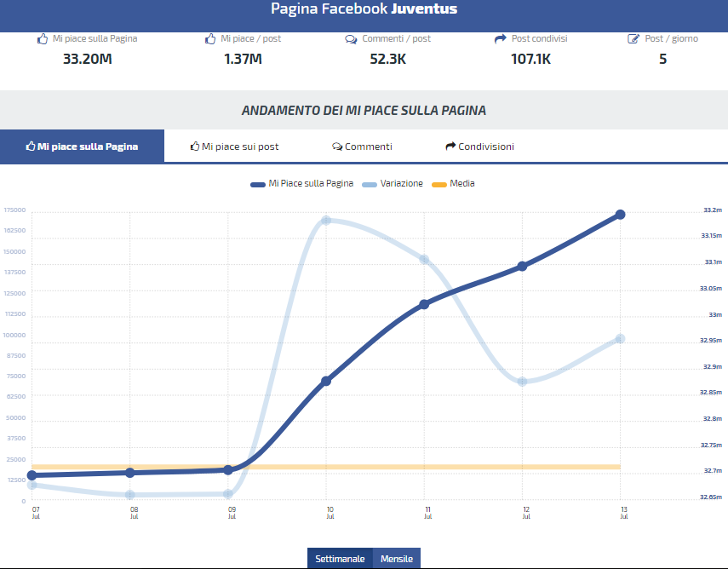Click thumbs-up icon beside Mi piace sulla Pagina stat
Image resolution: width=728 pixels, height=569 pixels.
[x=43, y=39]
